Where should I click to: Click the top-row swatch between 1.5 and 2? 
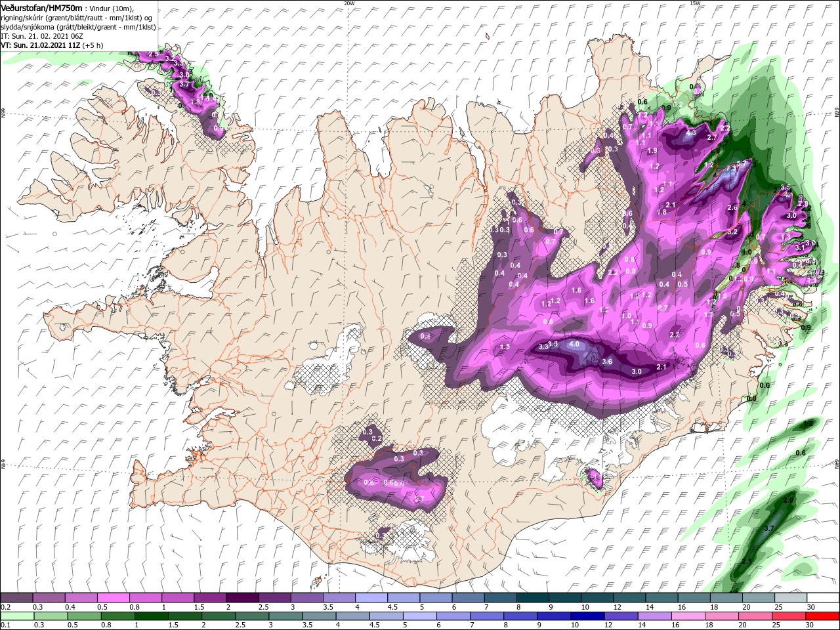point(210,598)
